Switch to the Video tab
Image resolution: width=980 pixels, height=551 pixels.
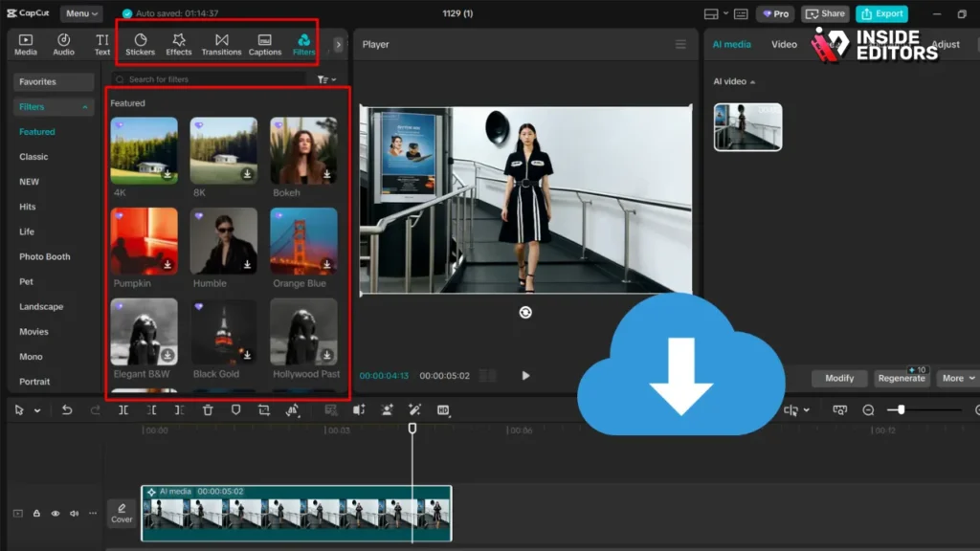[784, 44]
